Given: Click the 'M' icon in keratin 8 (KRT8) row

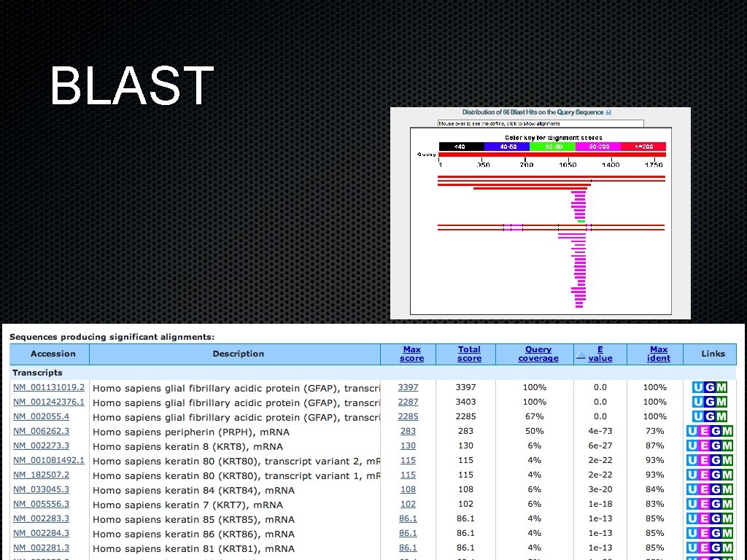Looking at the screenshot, I should tap(727, 446).
